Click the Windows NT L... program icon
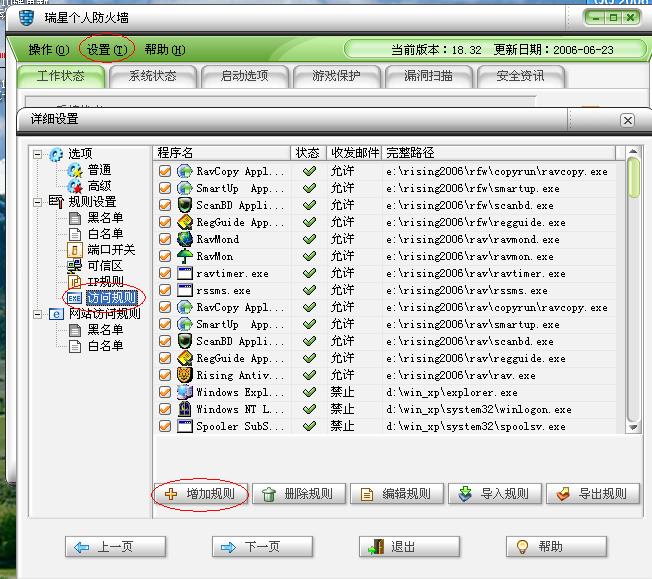 185,409
